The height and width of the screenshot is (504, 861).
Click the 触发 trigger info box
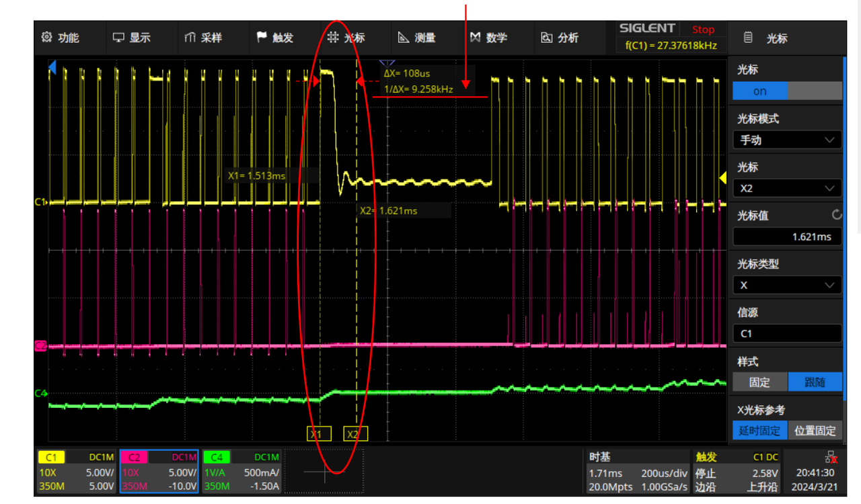(x=736, y=472)
